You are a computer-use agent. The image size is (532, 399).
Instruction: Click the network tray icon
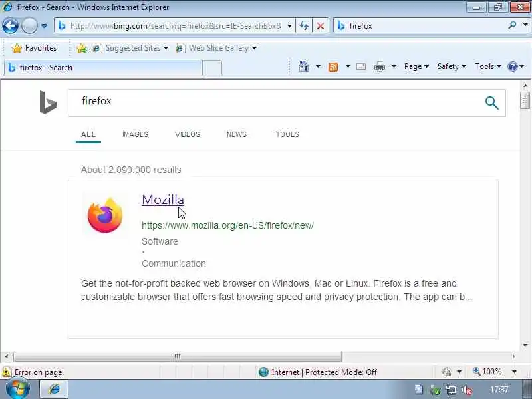(451, 390)
